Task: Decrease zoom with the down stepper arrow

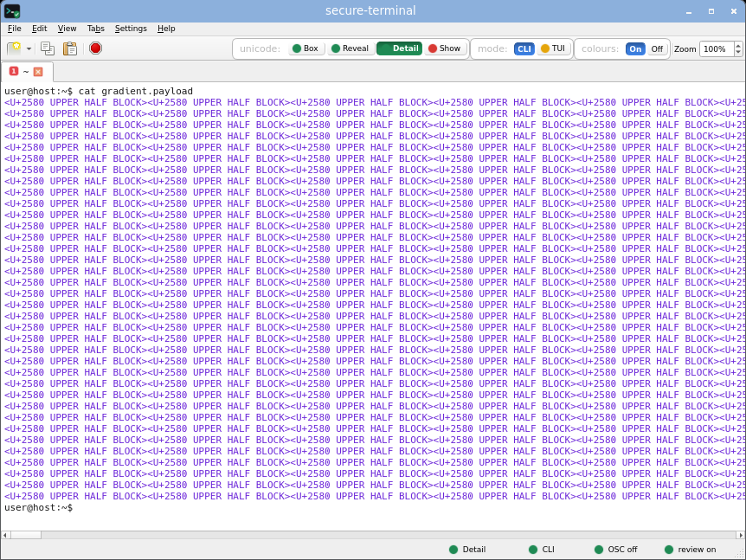Action: click(x=738, y=52)
